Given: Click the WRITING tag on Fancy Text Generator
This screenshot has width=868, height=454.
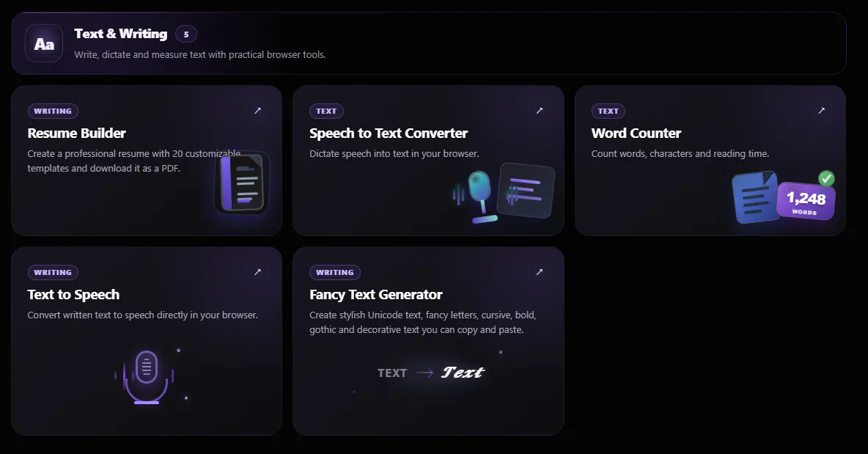Looking at the screenshot, I should click(335, 272).
